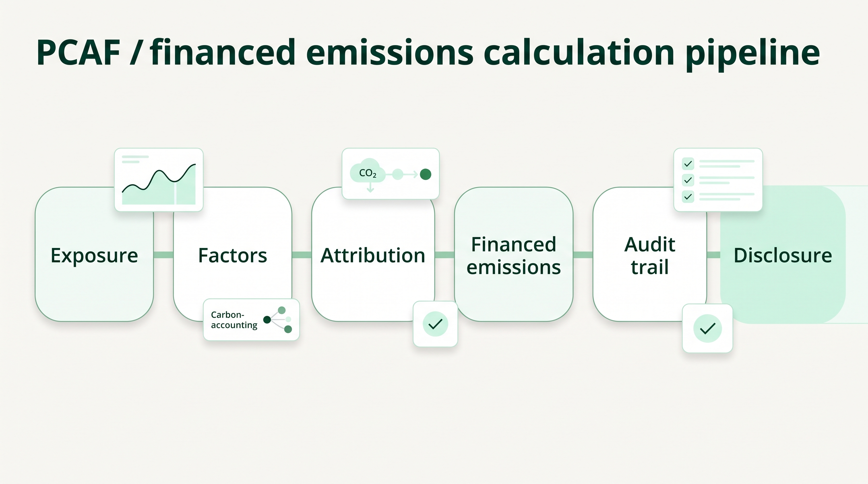Select the Factors stage card
The height and width of the screenshot is (484, 868).
232,255
